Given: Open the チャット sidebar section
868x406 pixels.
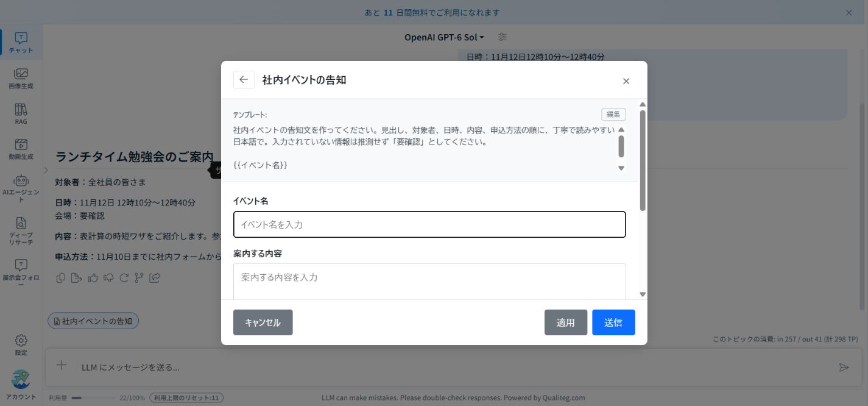Looking at the screenshot, I should 21,43.
